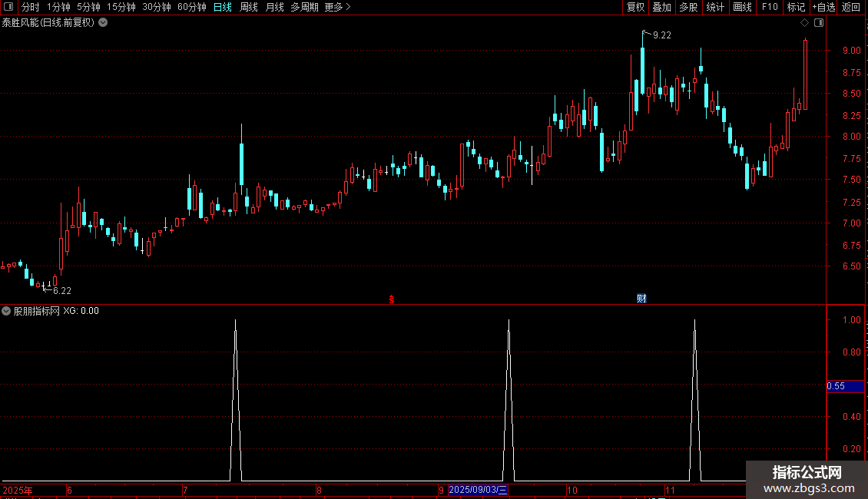Switch to 月线 monthly chart
868x499 pixels.
[274, 7]
